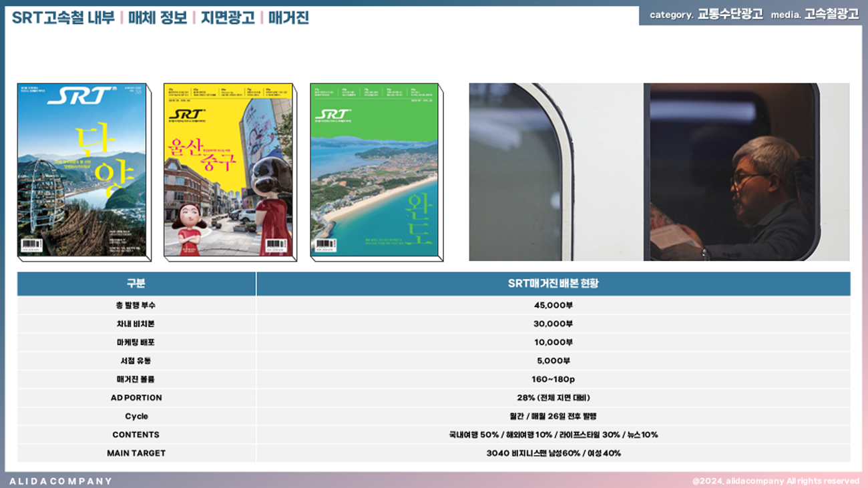Click the 'SRT고속철 내부' title segment
Image resolution: width=868 pixels, height=488 pixels.
point(63,18)
